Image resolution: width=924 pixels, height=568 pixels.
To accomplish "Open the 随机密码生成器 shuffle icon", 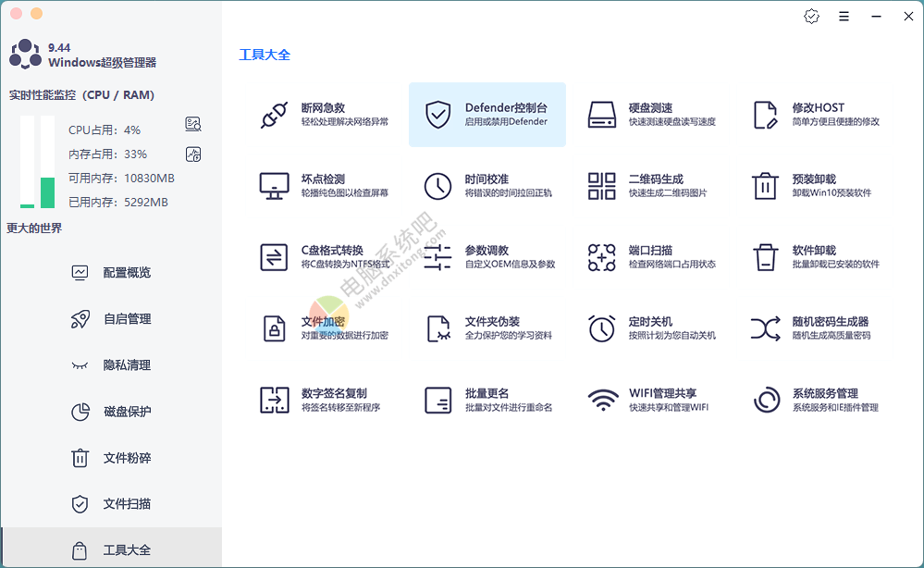I will coord(765,328).
